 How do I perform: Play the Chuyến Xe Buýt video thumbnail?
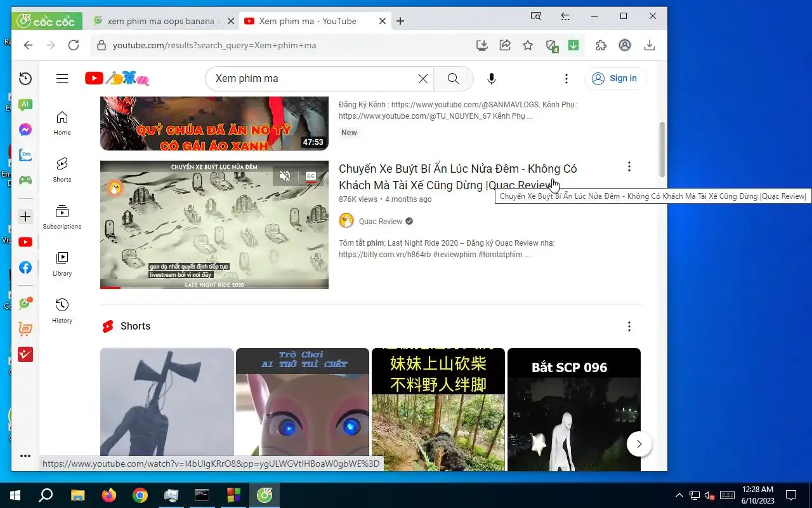click(214, 225)
